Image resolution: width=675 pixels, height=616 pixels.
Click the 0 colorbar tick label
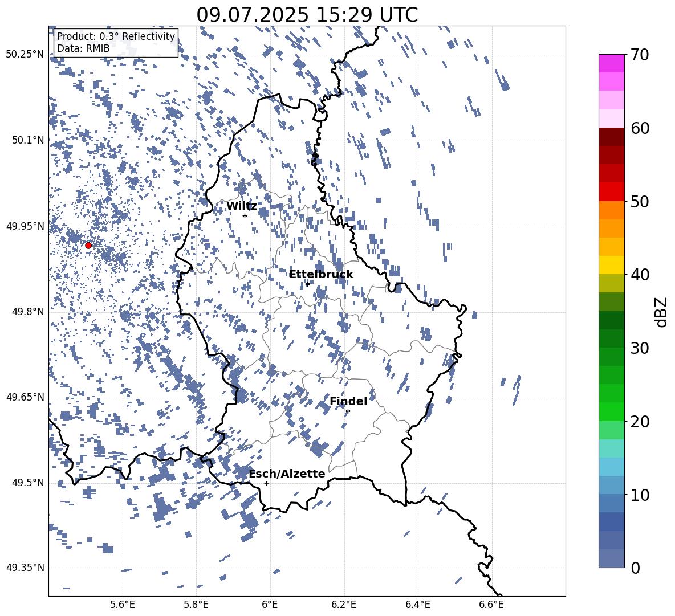pos(635,568)
